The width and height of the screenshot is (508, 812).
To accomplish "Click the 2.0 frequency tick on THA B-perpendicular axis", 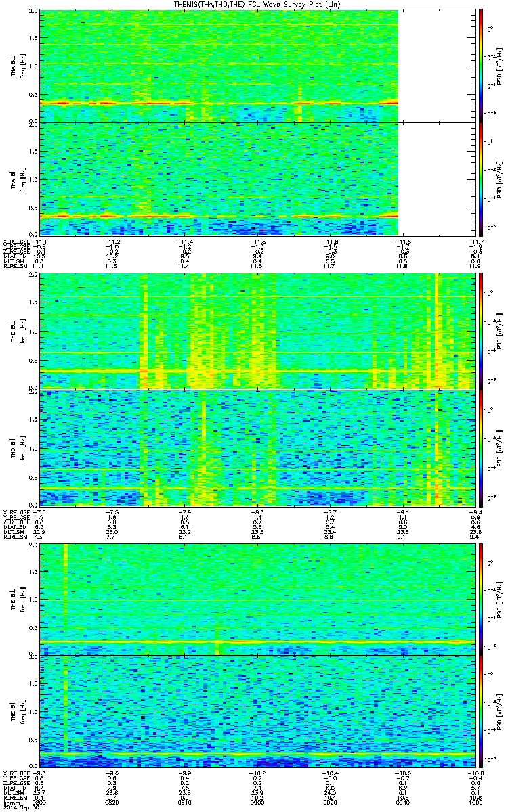I will [x=33, y=12].
